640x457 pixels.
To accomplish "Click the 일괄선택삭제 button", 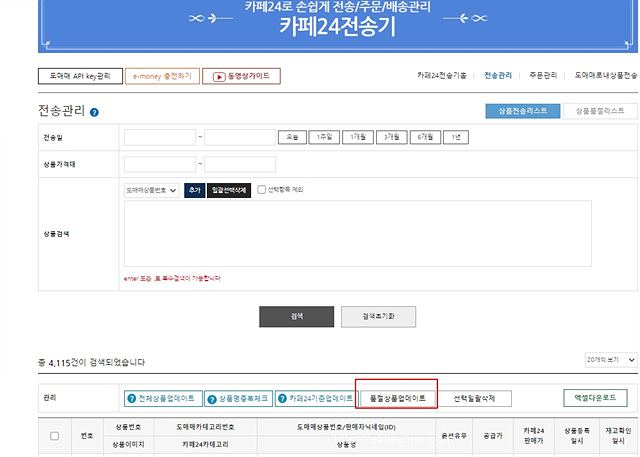I will (229, 191).
